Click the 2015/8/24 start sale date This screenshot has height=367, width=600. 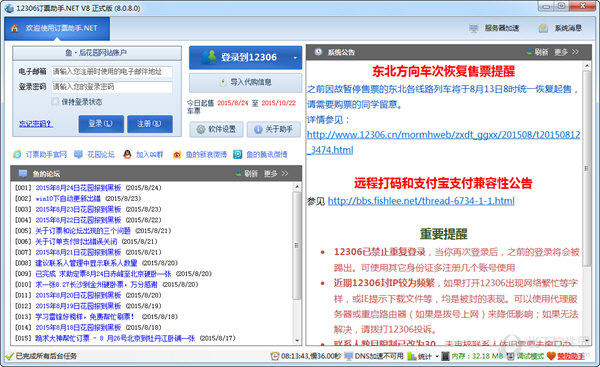click(233, 103)
